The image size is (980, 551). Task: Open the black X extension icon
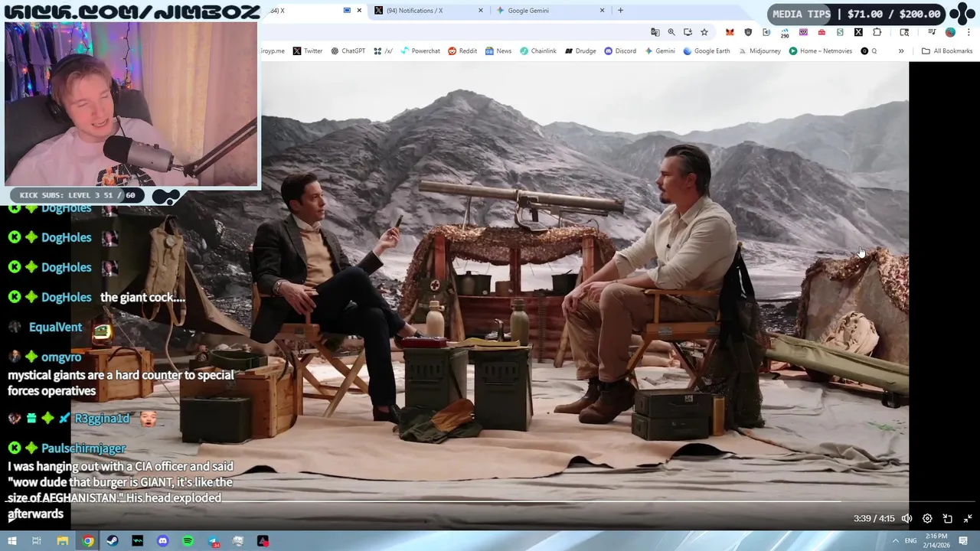(858, 32)
